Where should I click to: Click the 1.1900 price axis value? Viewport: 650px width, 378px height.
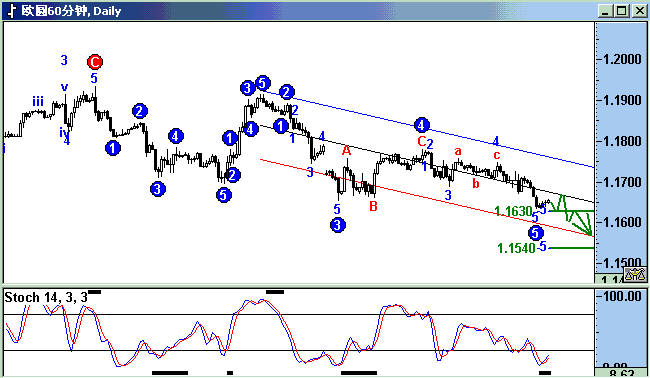tap(622, 100)
